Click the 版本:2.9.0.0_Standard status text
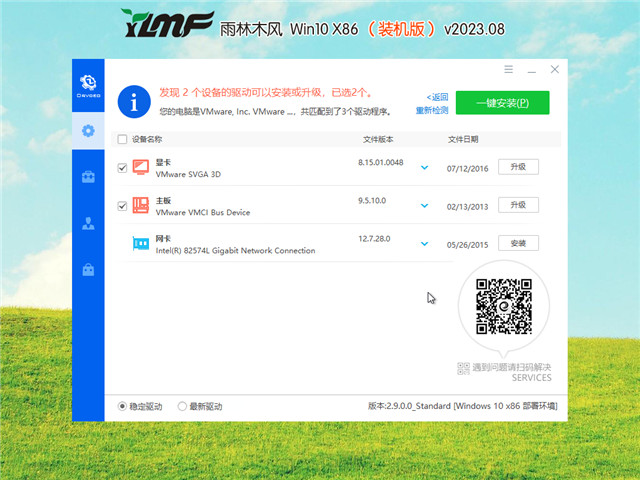The width and height of the screenshot is (640, 480). click(462, 406)
